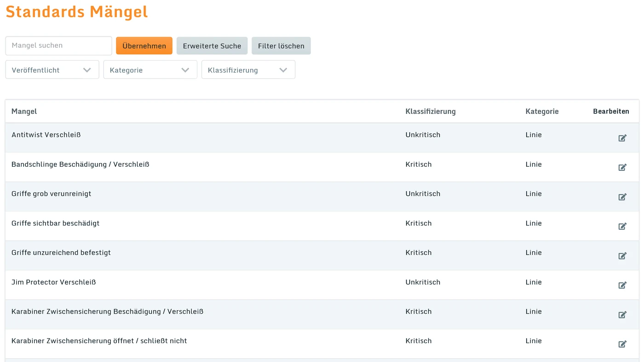Image resolution: width=644 pixels, height=362 pixels.
Task: Select Linie in Griffe grob verunreinigt row
Action: coord(534,193)
